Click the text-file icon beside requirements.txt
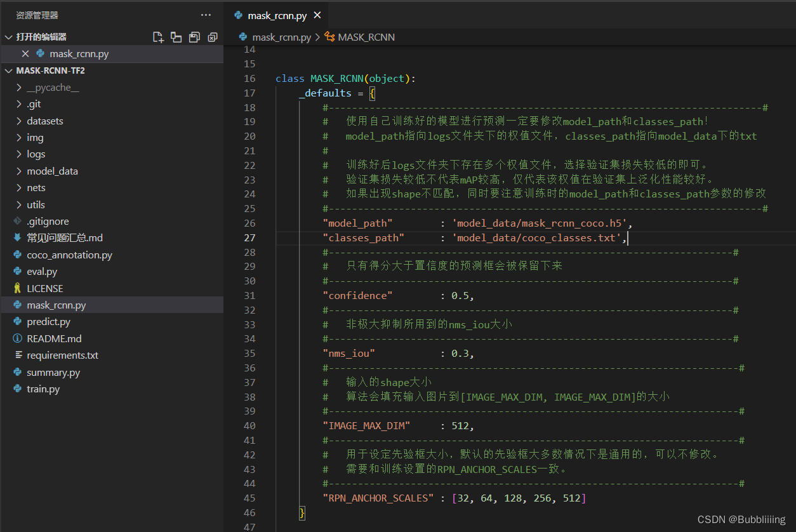This screenshot has width=796, height=532. point(17,356)
